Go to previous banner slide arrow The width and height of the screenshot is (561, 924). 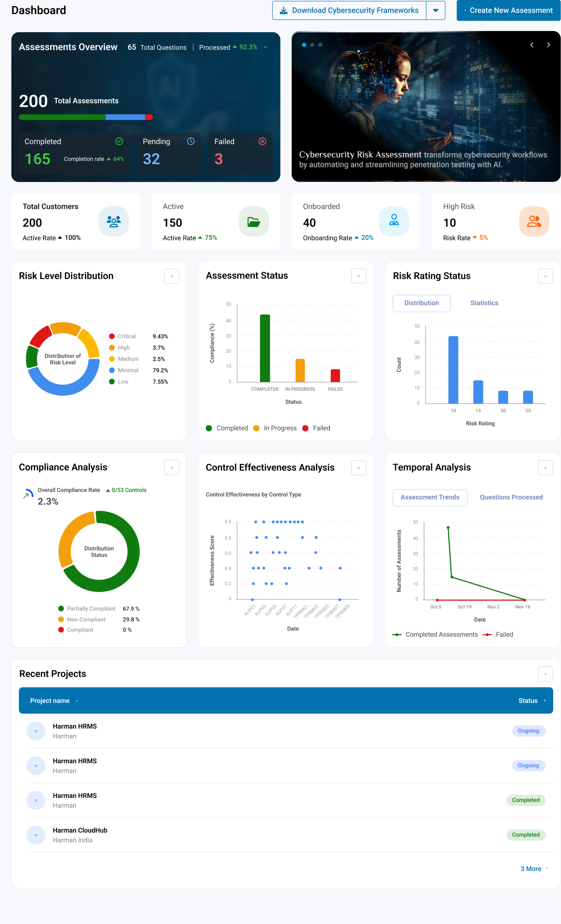532,45
